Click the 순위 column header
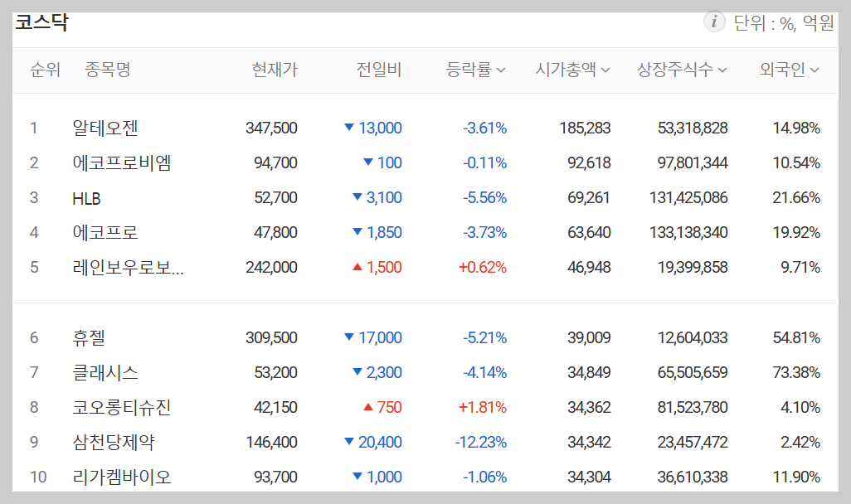The width and height of the screenshot is (851, 504). click(45, 70)
